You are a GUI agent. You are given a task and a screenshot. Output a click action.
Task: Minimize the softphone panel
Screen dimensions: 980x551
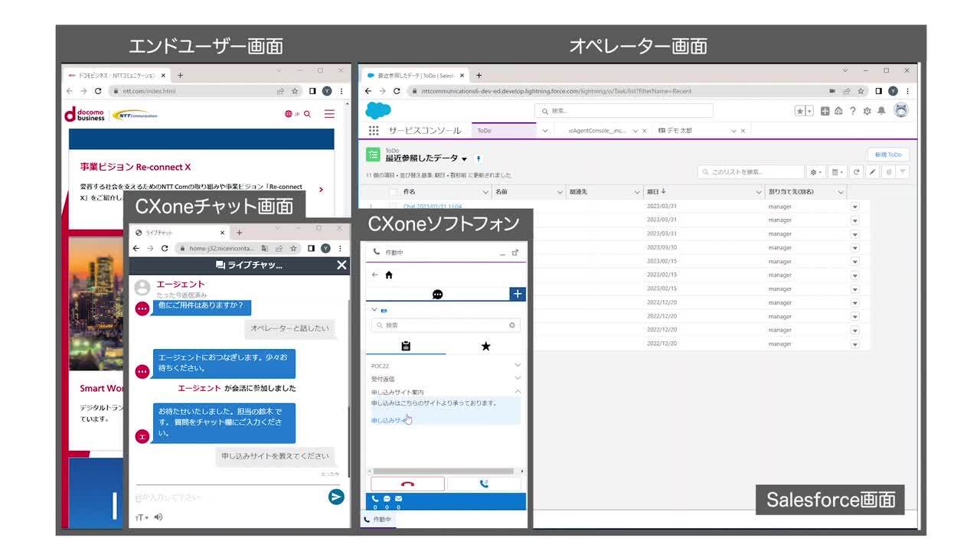tap(502, 253)
